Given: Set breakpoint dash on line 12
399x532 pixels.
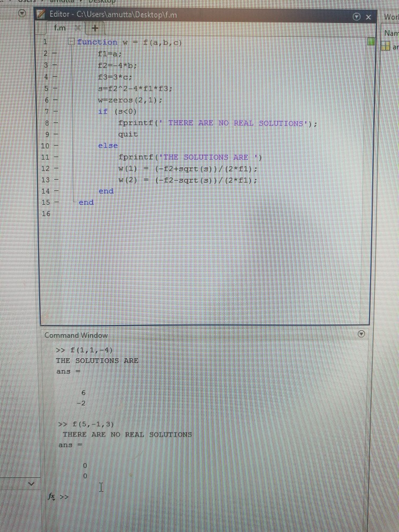Looking at the screenshot, I should click(x=56, y=168).
